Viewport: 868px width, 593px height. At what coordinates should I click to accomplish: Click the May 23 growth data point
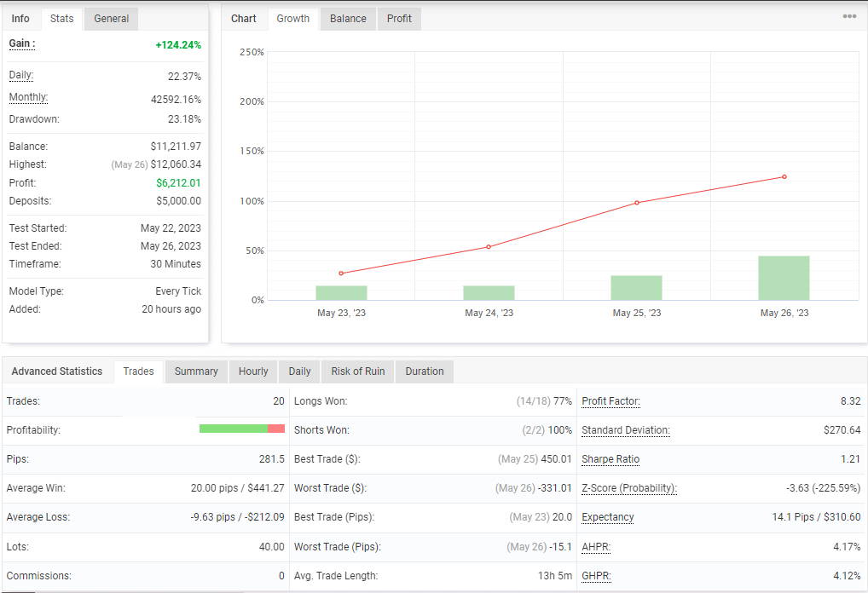pos(341,273)
